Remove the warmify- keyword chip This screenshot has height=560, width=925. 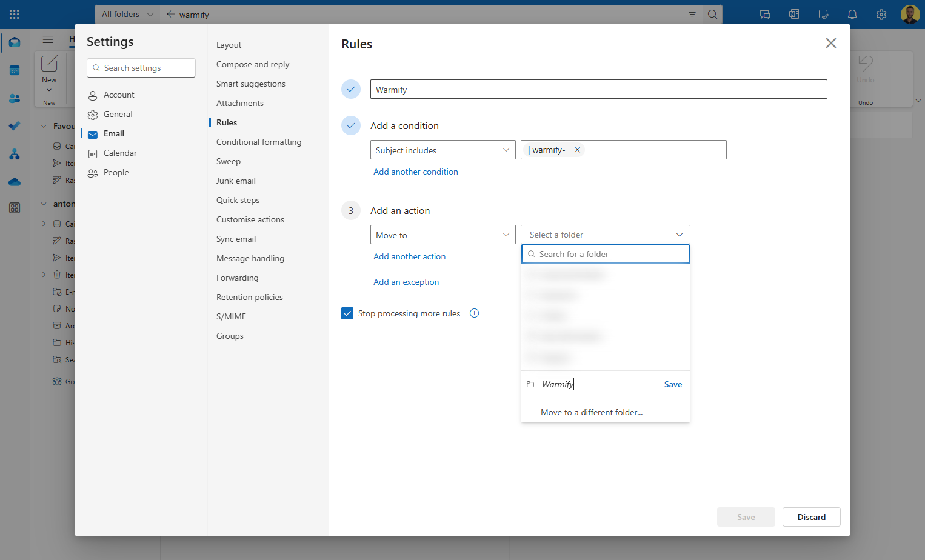pyautogui.click(x=577, y=150)
